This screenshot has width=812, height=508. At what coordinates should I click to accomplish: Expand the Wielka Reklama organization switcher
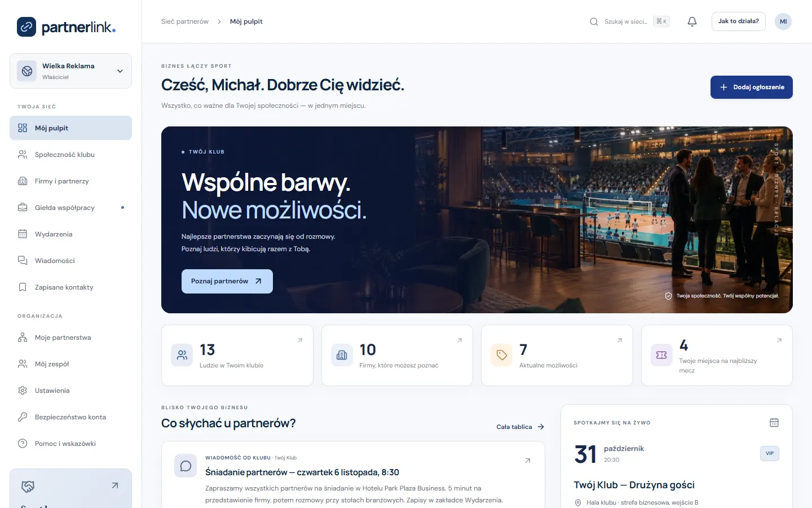(x=70, y=71)
